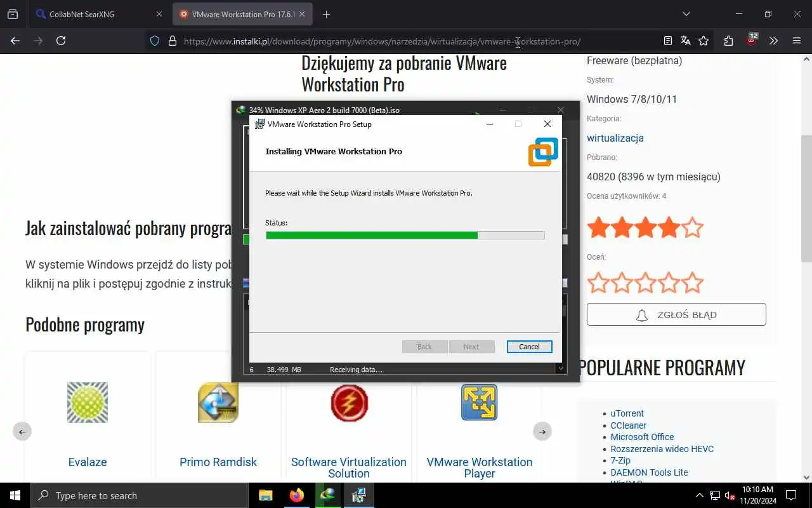This screenshot has height=508, width=812.
Task: Open the extensions puzzle icon
Action: coord(728,41)
